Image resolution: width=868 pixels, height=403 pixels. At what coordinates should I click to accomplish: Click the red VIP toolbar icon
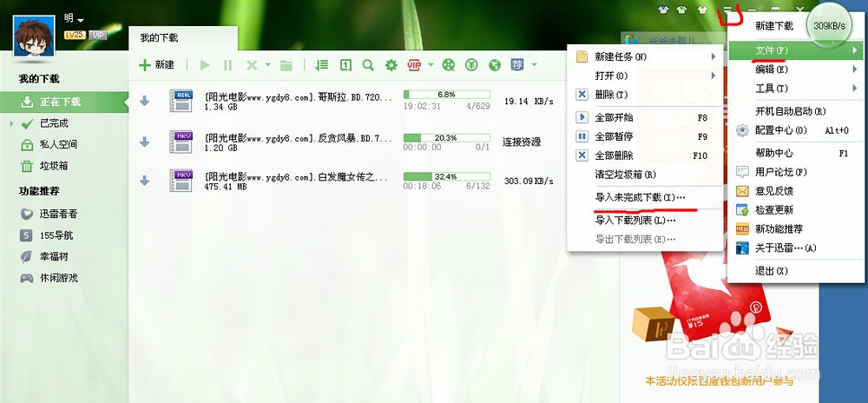click(414, 65)
